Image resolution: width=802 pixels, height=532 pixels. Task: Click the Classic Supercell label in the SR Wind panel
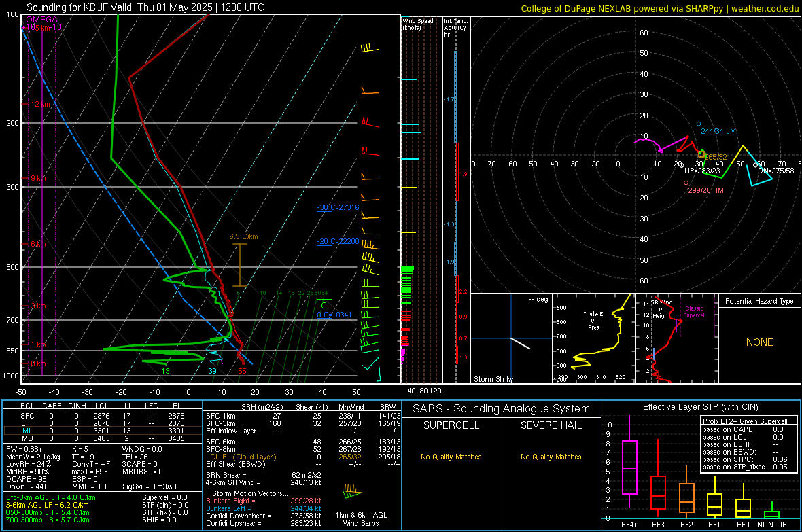click(x=694, y=312)
